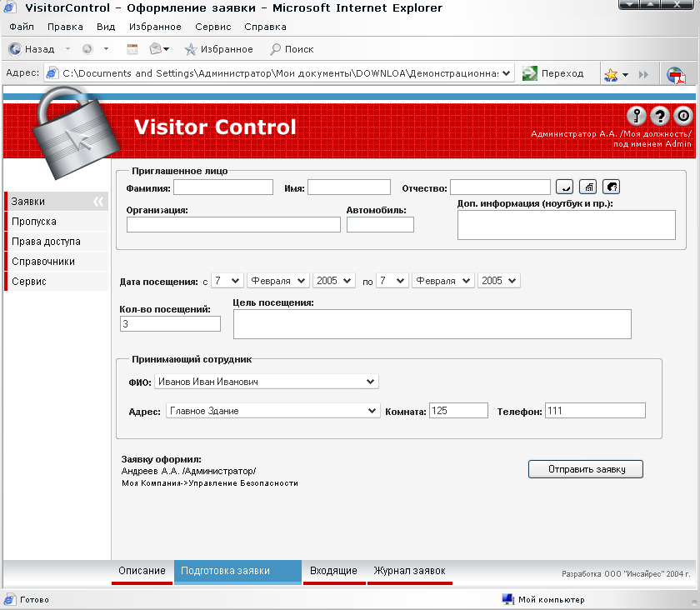Image resolution: width=700 pixels, height=610 pixels.
Task: Click the Adobe PDF globe icon
Action: pyautogui.click(x=676, y=75)
